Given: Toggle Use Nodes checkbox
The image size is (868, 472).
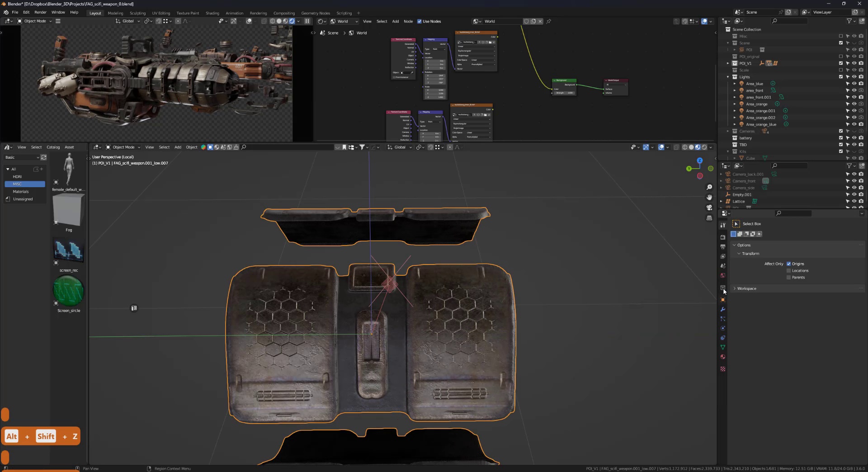Looking at the screenshot, I should [420, 21].
